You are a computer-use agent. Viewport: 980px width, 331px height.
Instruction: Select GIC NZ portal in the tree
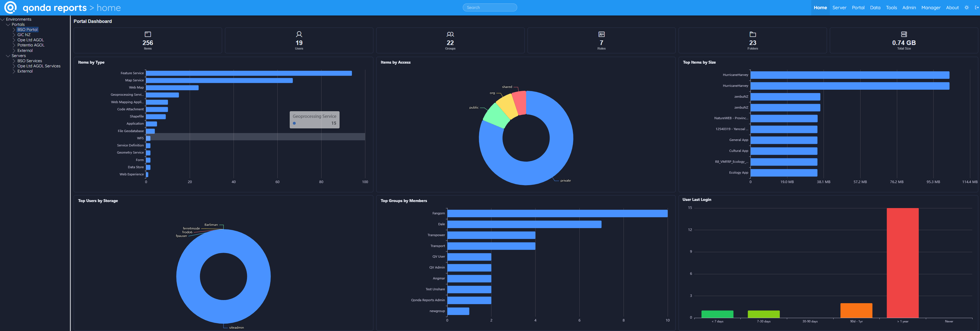23,35
